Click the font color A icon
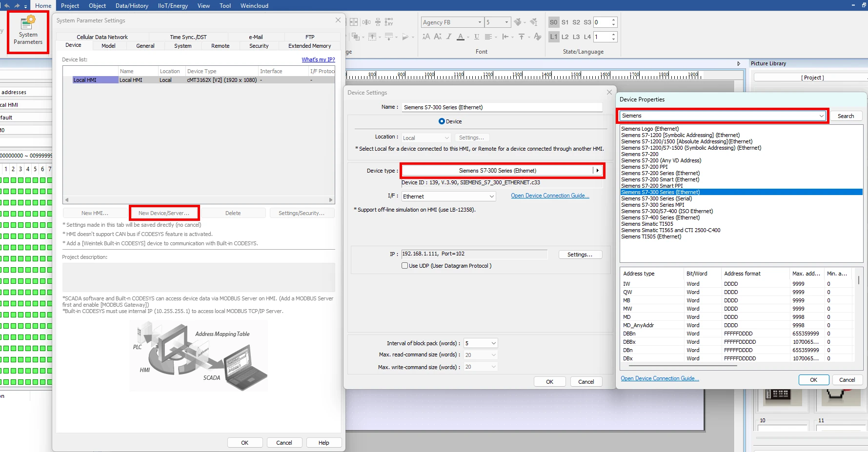The image size is (868, 452). tap(461, 37)
